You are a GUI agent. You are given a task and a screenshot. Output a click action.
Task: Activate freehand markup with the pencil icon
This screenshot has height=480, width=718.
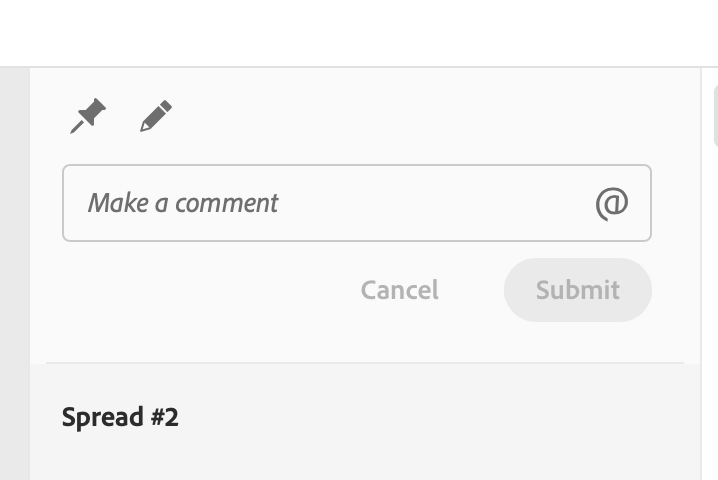point(156,116)
